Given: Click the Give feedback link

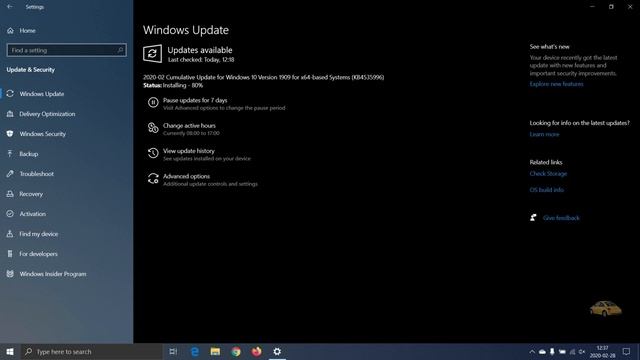Looking at the screenshot, I should coord(561,218).
